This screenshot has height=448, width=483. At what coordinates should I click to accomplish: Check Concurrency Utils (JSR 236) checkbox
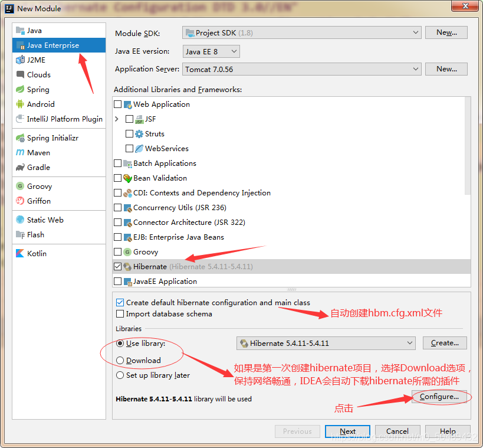pos(118,208)
